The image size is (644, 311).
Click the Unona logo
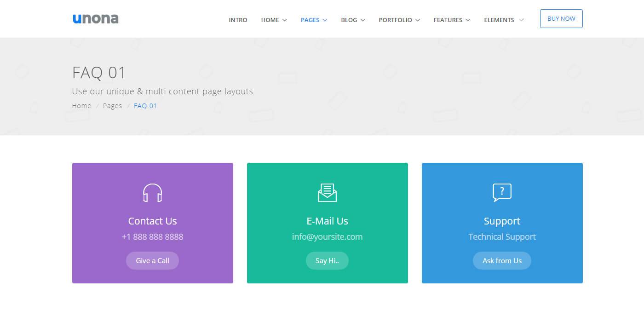pyautogui.click(x=96, y=19)
